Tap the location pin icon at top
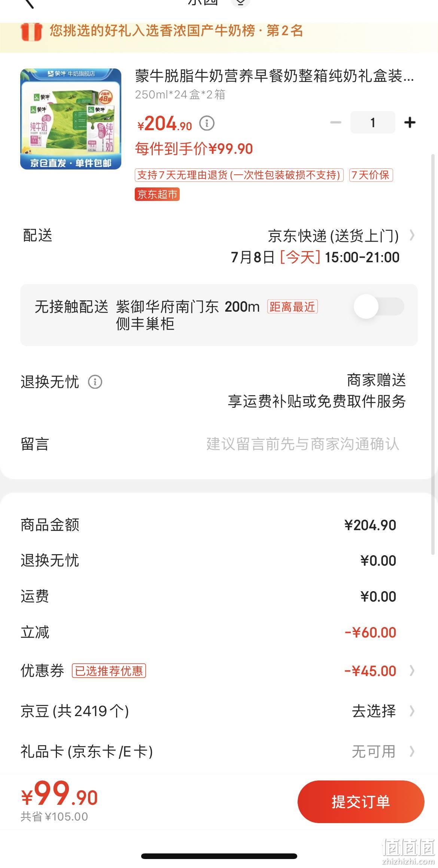The image size is (438, 868). pyautogui.click(x=240, y=3)
